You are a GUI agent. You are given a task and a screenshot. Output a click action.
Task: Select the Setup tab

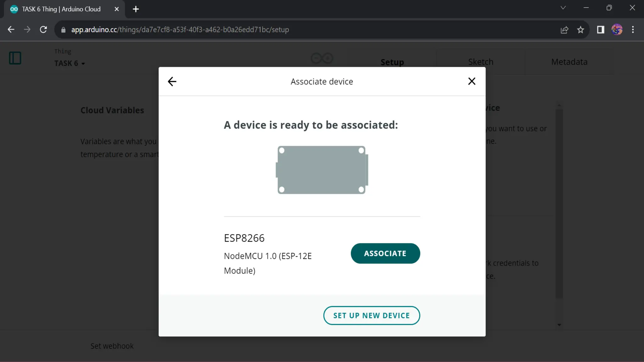[392, 62]
